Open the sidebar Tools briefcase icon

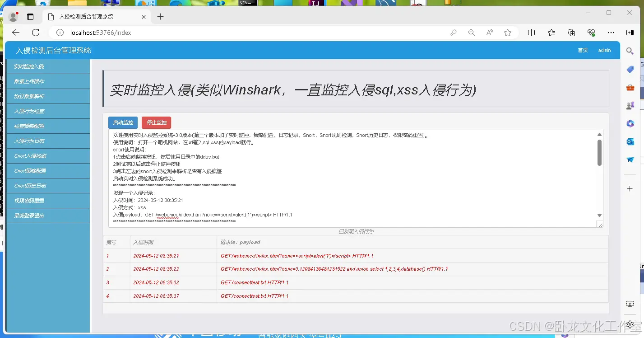pos(630,88)
